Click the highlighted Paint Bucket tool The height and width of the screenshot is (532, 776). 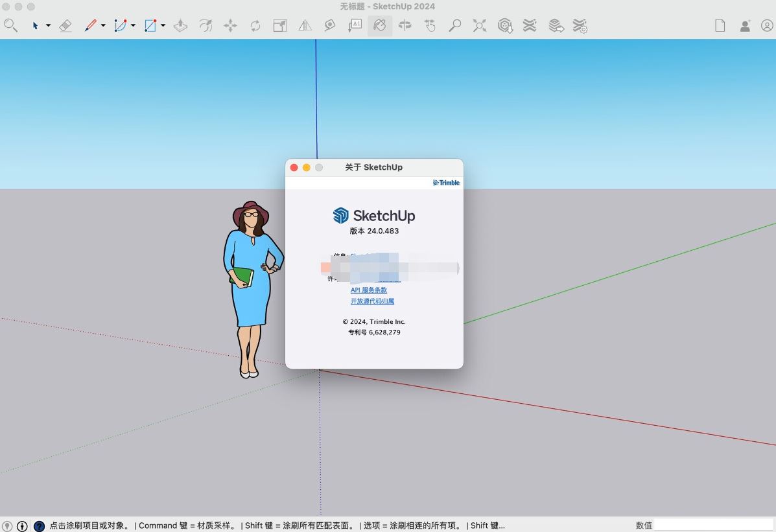[x=380, y=25]
